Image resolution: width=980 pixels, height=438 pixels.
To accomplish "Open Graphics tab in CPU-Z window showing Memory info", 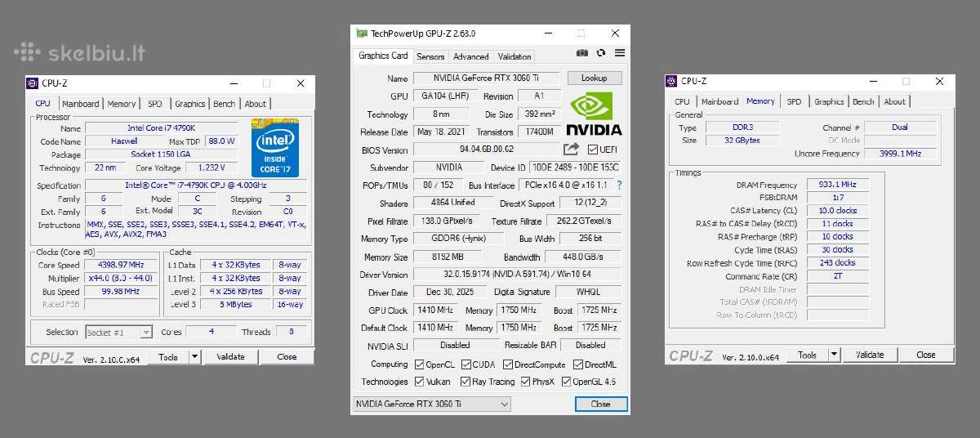I will pyautogui.click(x=829, y=101).
